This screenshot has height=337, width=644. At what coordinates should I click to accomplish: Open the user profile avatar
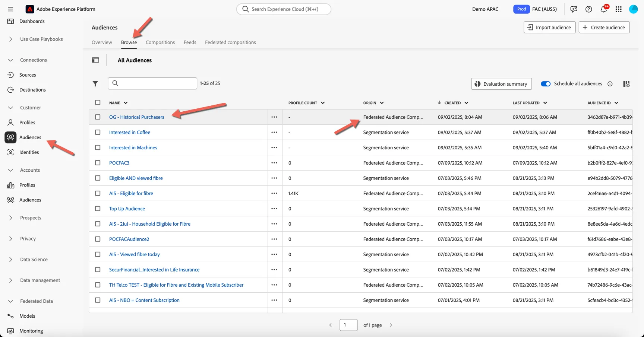pyautogui.click(x=634, y=9)
